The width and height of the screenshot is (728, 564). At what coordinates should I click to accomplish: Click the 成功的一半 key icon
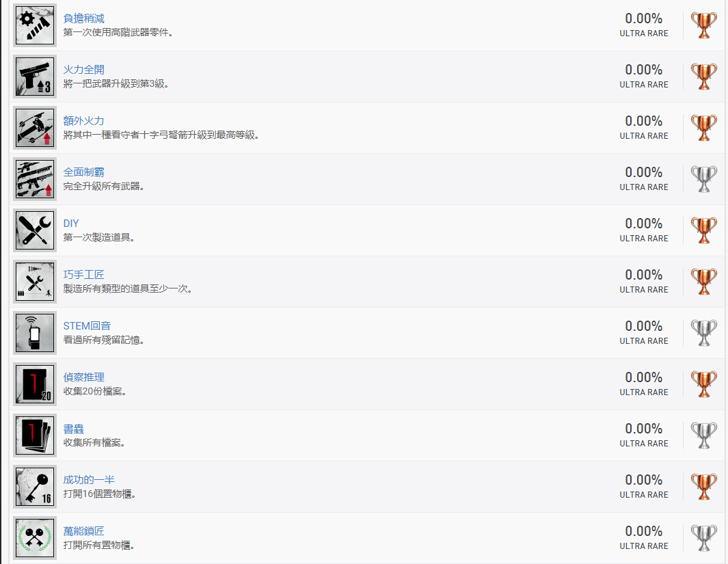pos(35,487)
